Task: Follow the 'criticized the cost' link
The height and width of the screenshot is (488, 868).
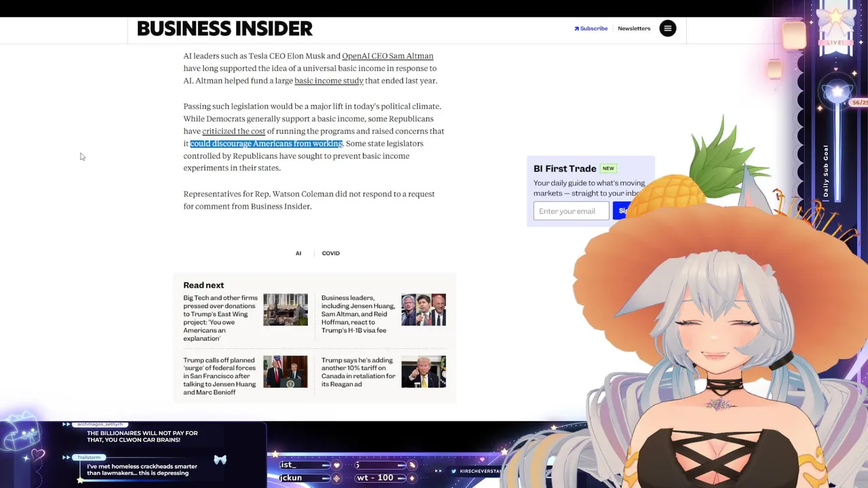Action: [x=233, y=131]
